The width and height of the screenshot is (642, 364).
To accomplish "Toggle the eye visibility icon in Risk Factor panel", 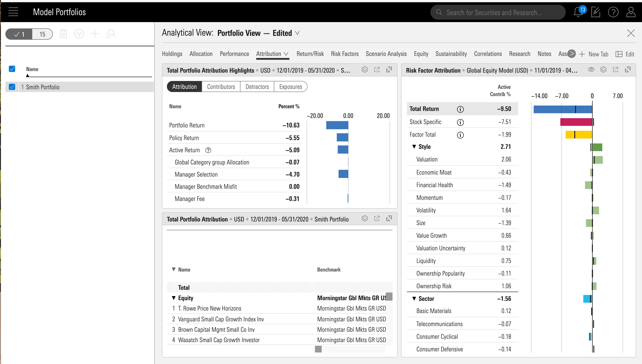I will (591, 69).
